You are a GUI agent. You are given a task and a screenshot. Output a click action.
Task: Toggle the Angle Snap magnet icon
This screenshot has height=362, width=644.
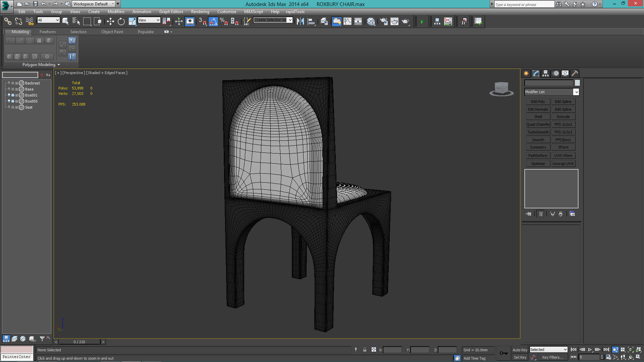pos(213,21)
